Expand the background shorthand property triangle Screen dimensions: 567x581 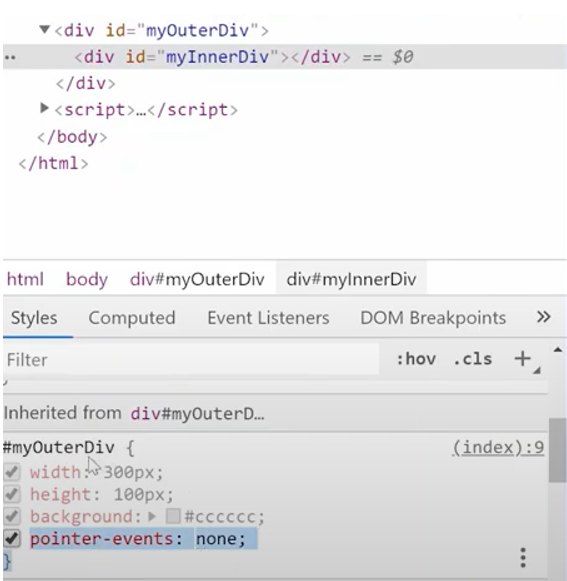(x=152, y=517)
